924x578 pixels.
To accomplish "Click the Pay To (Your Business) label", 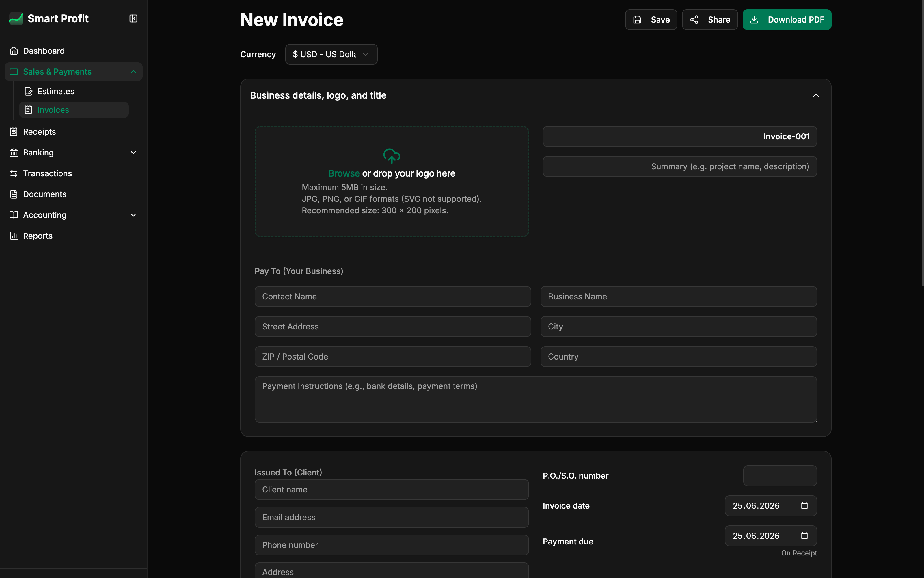I will 299,271.
